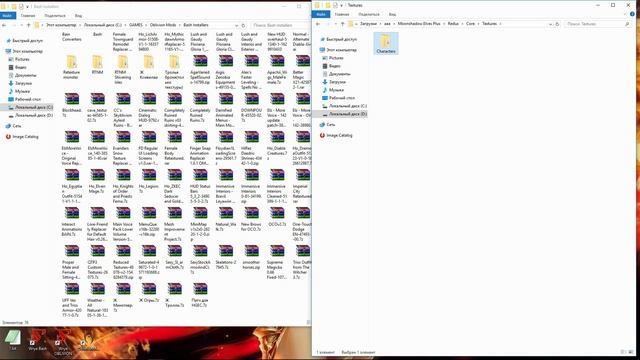Select the Love Friendly Replacer archive

point(97,224)
